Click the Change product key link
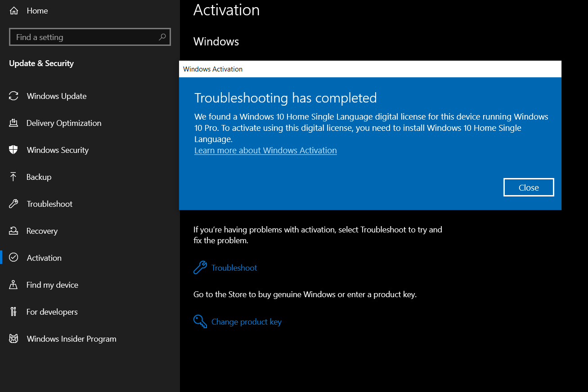Screen dimensions: 588x392 coord(247,322)
